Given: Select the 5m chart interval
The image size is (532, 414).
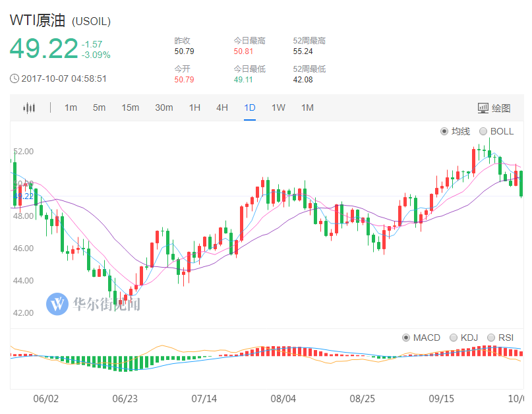Looking at the screenshot, I should (x=99, y=108).
